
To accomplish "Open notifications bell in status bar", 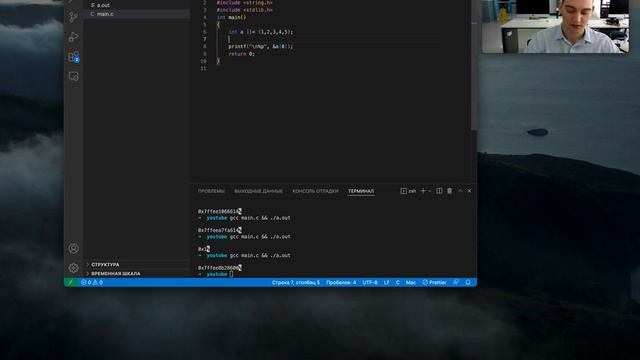I will [468, 282].
